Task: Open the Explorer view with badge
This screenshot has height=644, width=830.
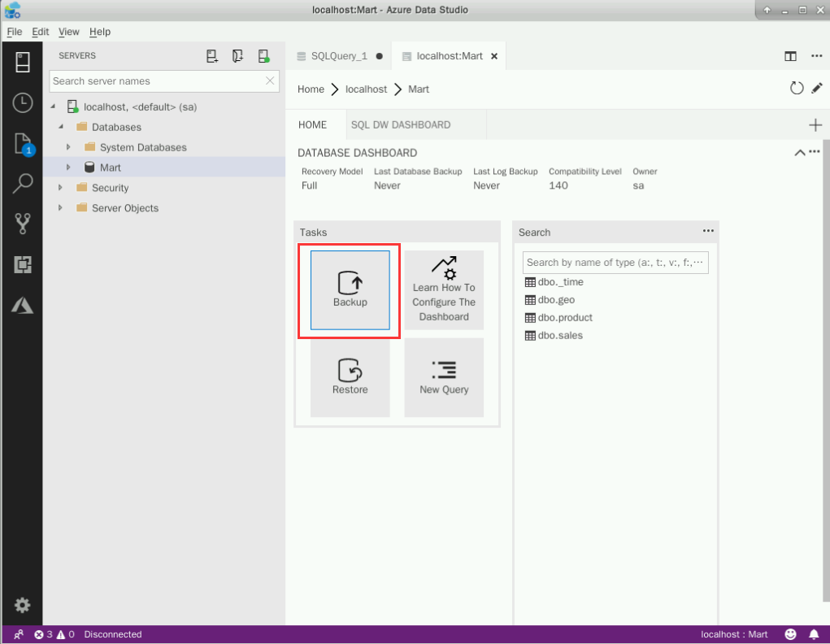Action: (22, 144)
